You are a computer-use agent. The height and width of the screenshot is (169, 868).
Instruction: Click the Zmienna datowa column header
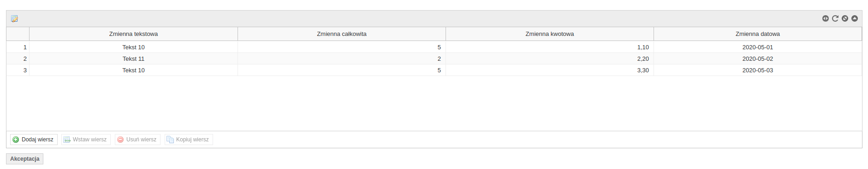(x=758, y=34)
